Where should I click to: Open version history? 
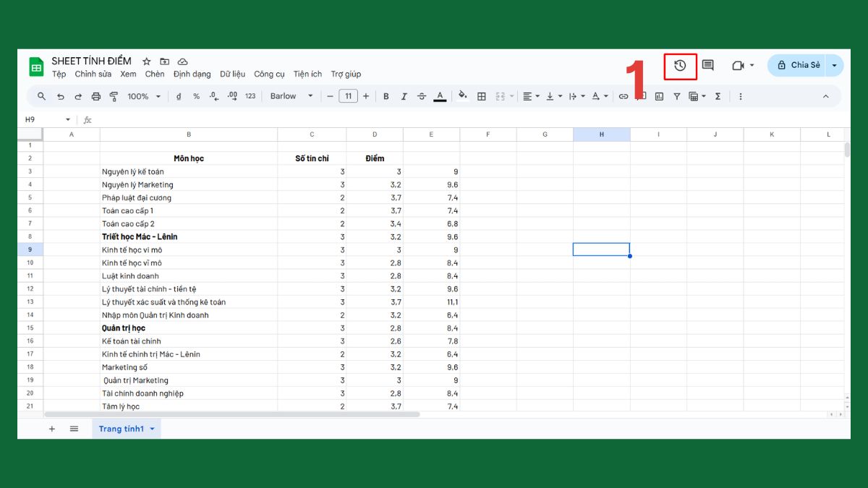click(x=679, y=65)
